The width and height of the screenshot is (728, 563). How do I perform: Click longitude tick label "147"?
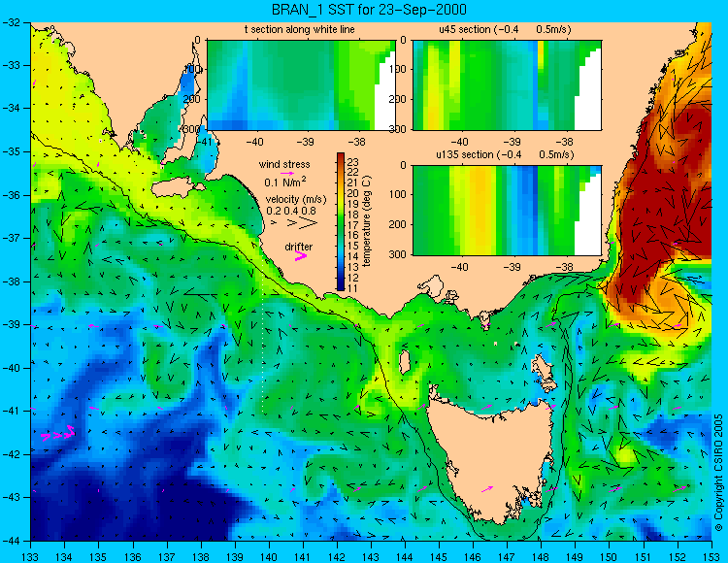tap(507, 556)
